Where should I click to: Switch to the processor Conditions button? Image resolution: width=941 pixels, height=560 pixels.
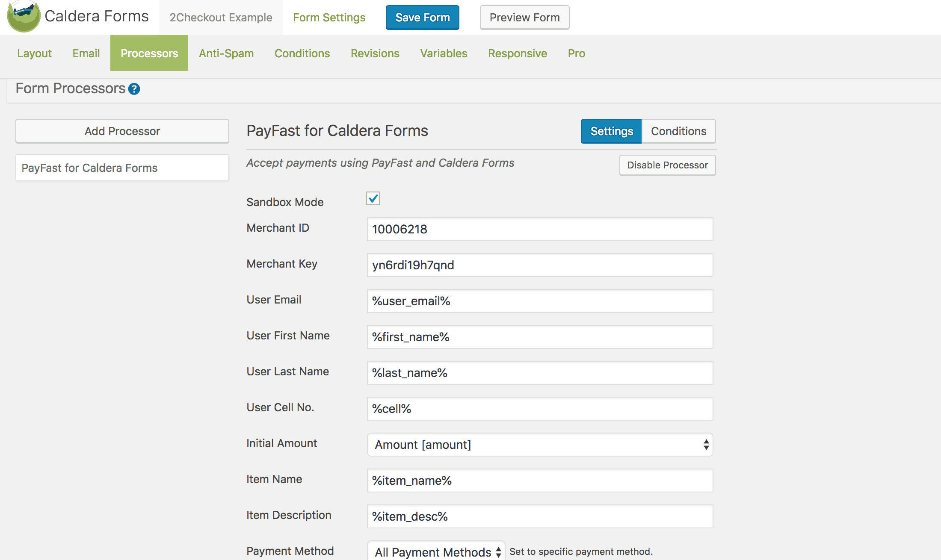[678, 131]
